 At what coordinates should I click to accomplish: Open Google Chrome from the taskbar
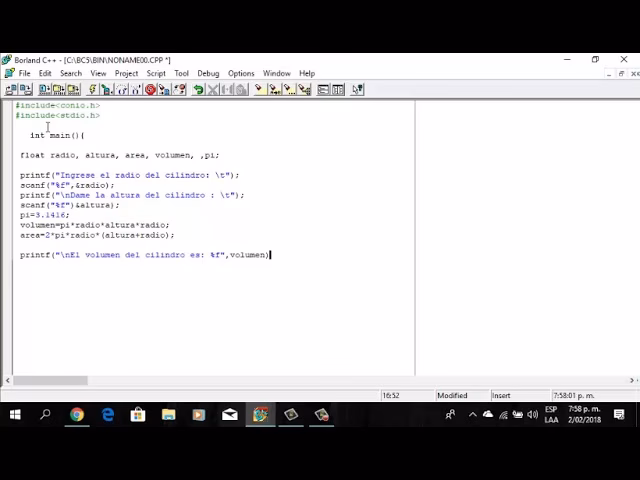click(x=77, y=415)
